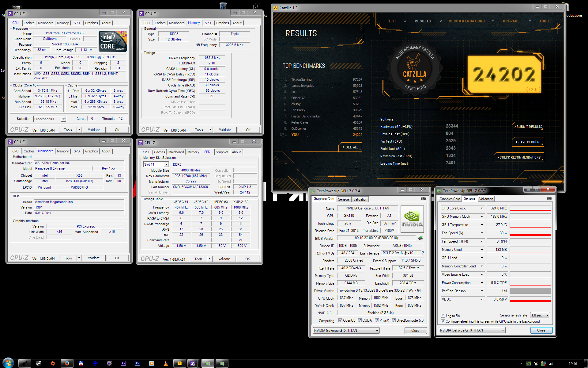This screenshot has height=368, width=588.
Task: Open Photoshop from the taskbar
Action: coord(138,363)
